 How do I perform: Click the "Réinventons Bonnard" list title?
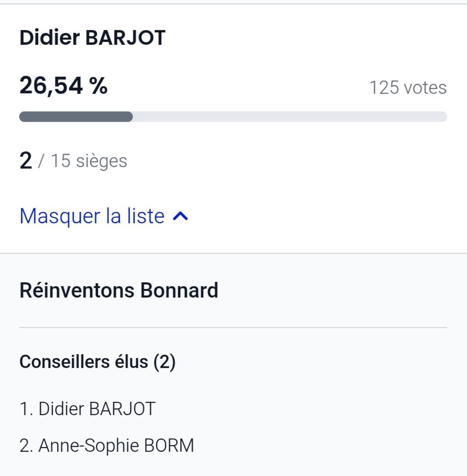[119, 290]
